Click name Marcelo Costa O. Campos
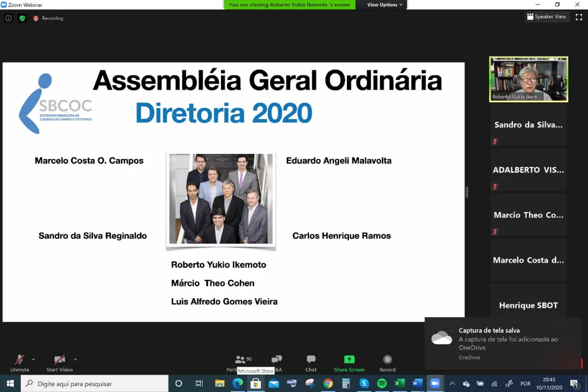Screen dimensions: 588x392 89,161
